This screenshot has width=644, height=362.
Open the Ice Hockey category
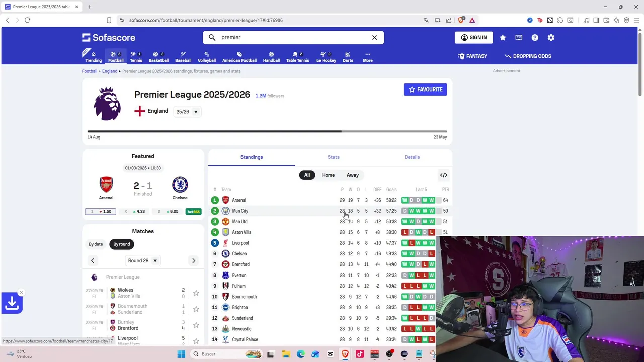[326, 57]
